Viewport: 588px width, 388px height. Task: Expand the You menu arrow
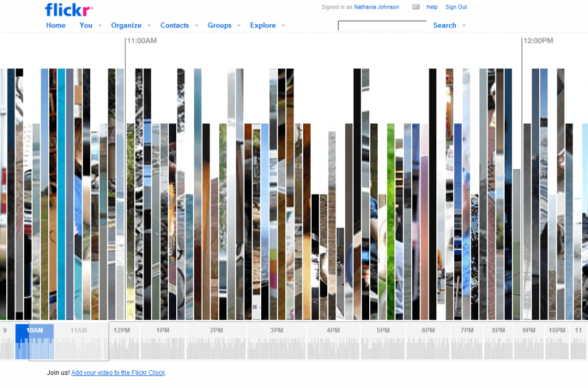[x=99, y=26]
